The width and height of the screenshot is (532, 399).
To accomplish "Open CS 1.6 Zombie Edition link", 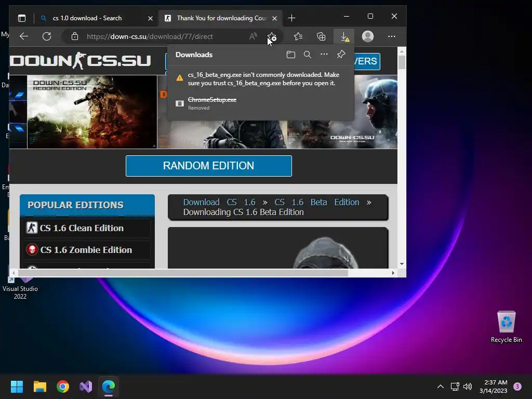I will point(87,250).
